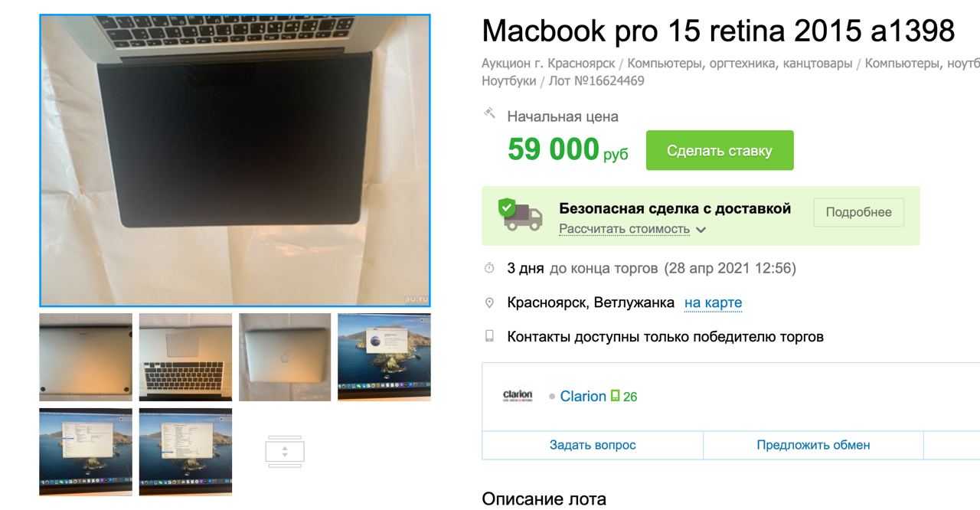This screenshot has height=510, width=980.
Task: Select thumbnail showing laptop bottom case
Action: coord(86,357)
